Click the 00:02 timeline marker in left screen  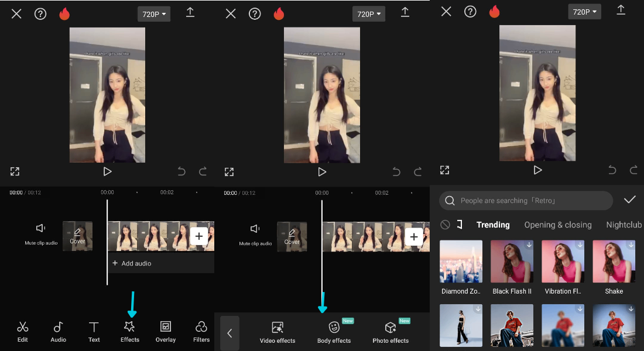tap(167, 192)
